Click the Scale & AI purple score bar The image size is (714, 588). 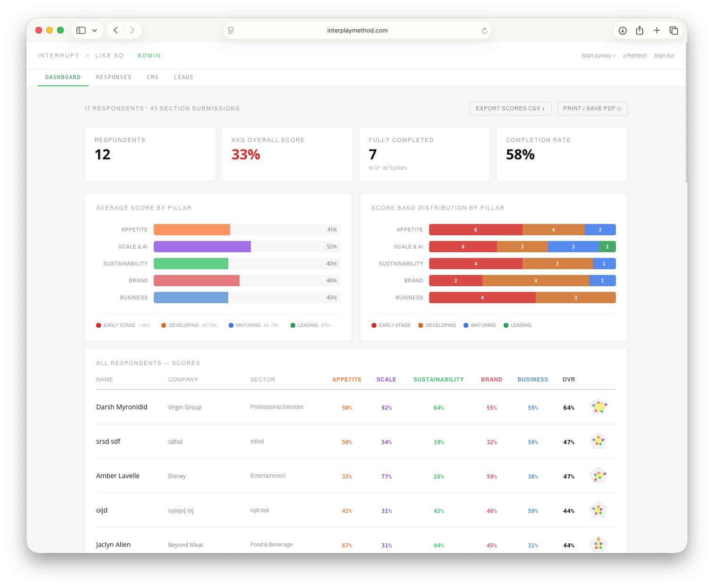pos(202,247)
